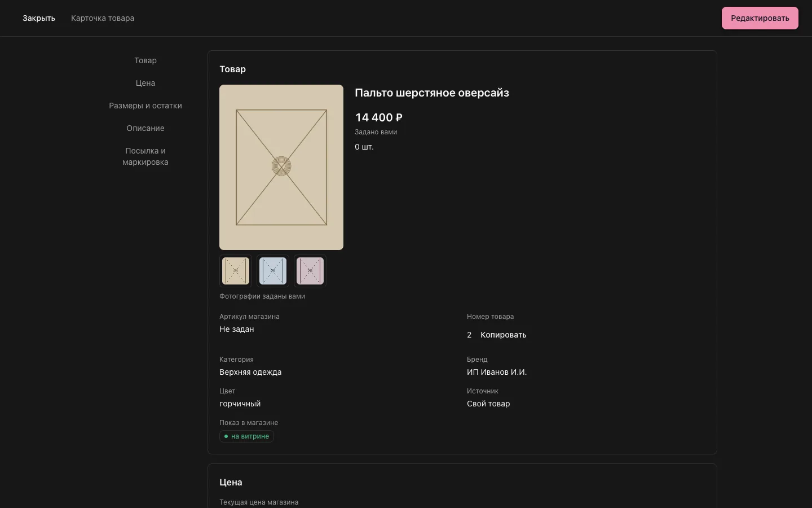Screen dimensions: 812x508
Task: Click the 14 400 ₽ price
Action: coord(379,117)
